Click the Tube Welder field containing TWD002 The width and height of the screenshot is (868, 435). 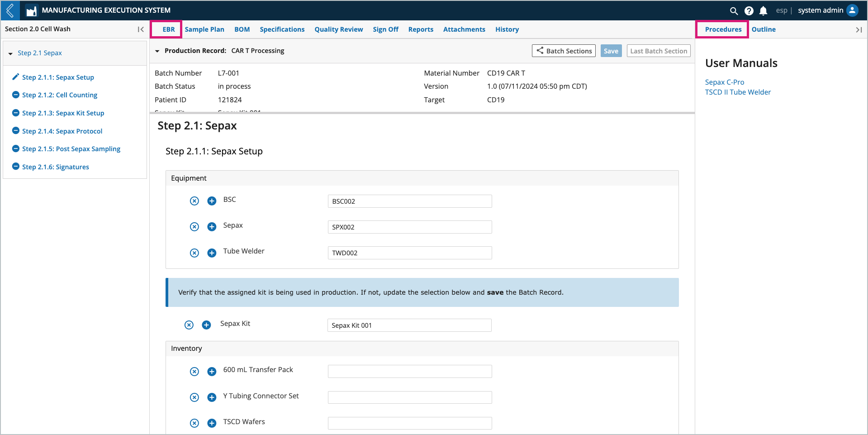pos(410,253)
